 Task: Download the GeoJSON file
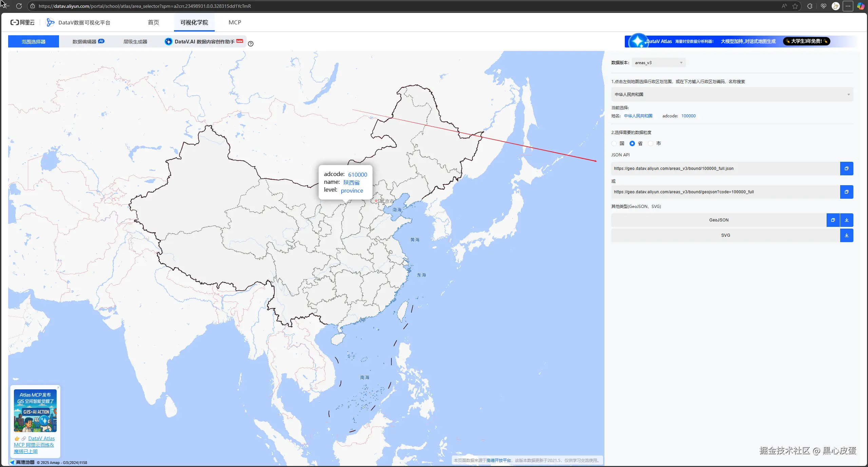tap(847, 220)
